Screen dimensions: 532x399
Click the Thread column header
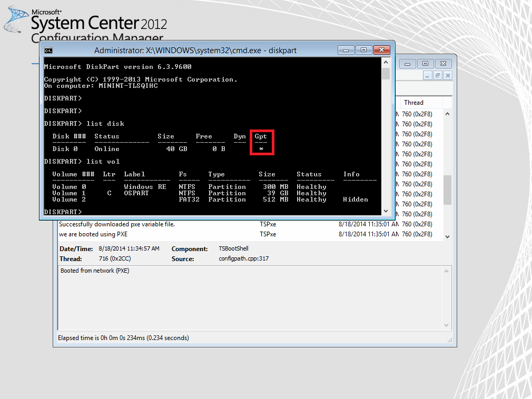point(422,102)
